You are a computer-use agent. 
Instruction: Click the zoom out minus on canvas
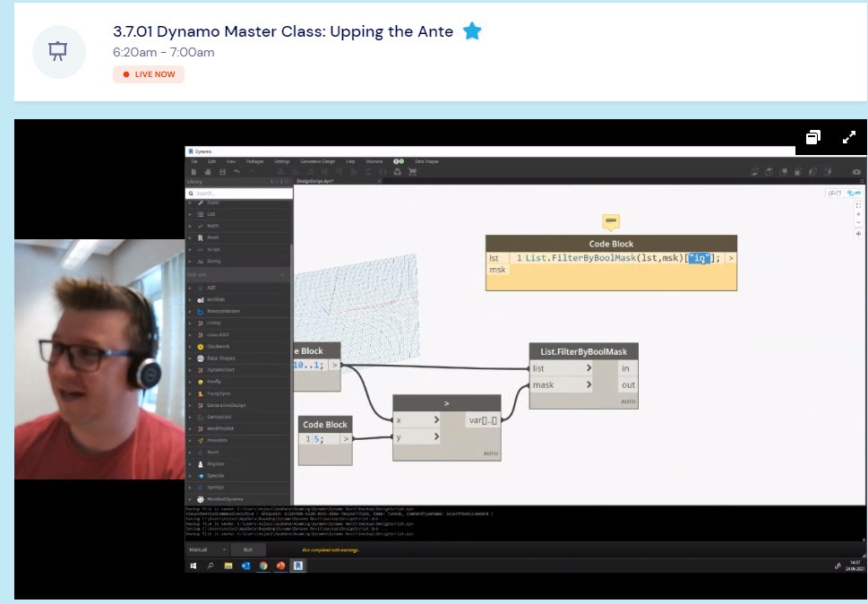click(858, 223)
